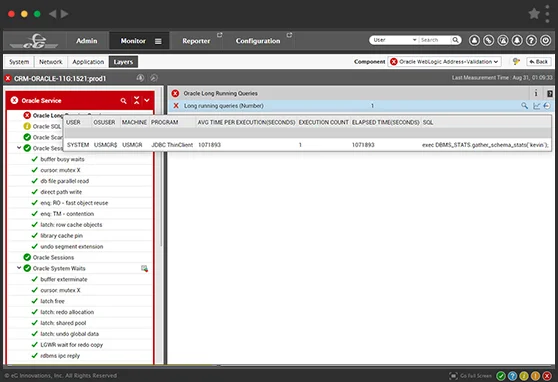The image size is (558, 382).
Task: Click the browser forward arrow
Action: pyautogui.click(x=64, y=14)
